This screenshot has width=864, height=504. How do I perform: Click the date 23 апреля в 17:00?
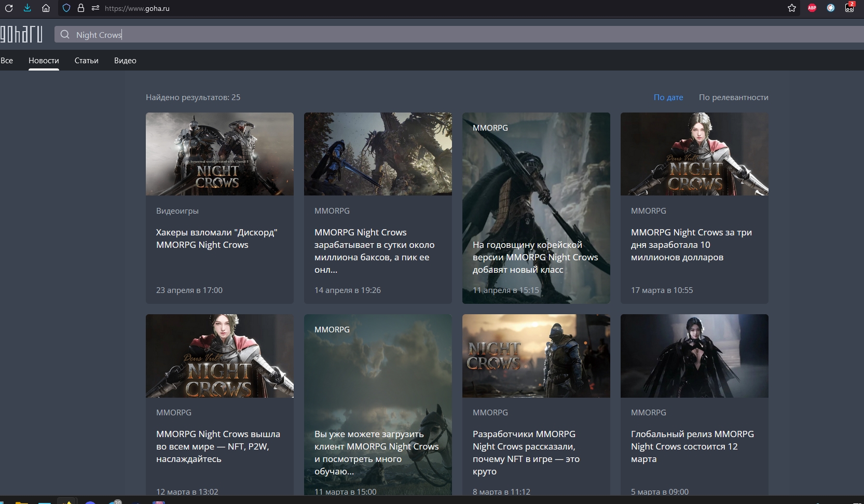pos(189,290)
